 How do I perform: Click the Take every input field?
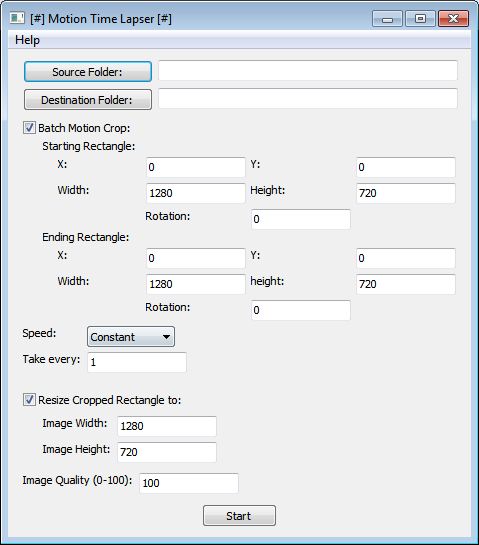coord(137,363)
